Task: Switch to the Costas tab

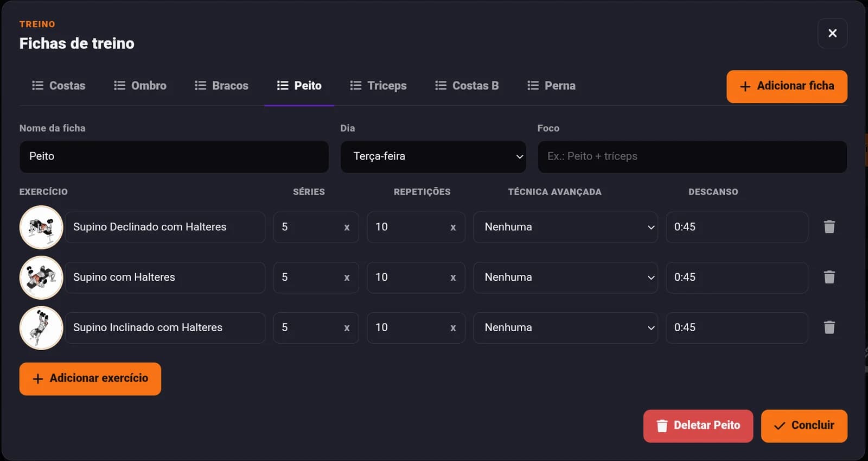Action: [59, 86]
